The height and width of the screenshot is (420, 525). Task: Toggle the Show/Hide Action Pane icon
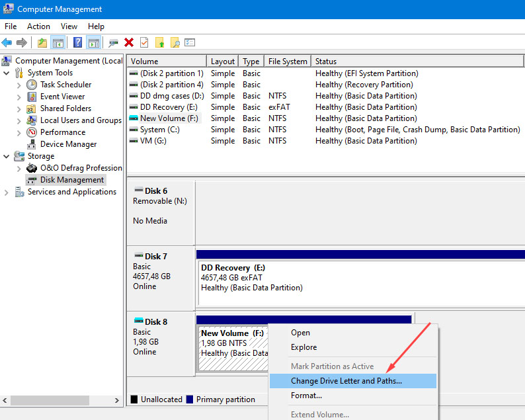[93, 43]
